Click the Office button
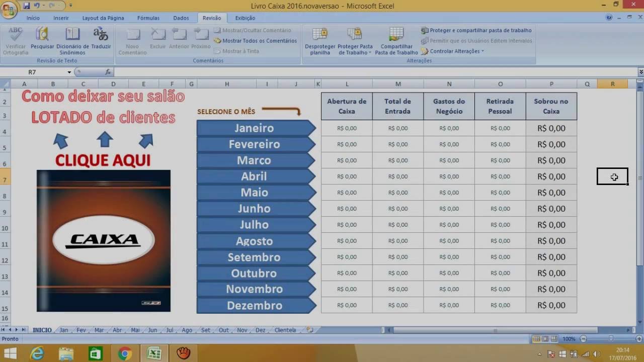Image resolution: width=644 pixels, height=362 pixels. click(x=9, y=9)
